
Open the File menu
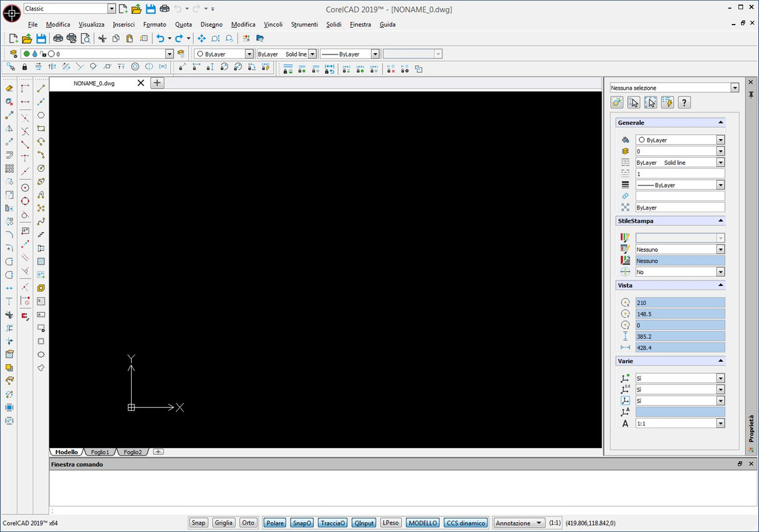pyautogui.click(x=33, y=24)
